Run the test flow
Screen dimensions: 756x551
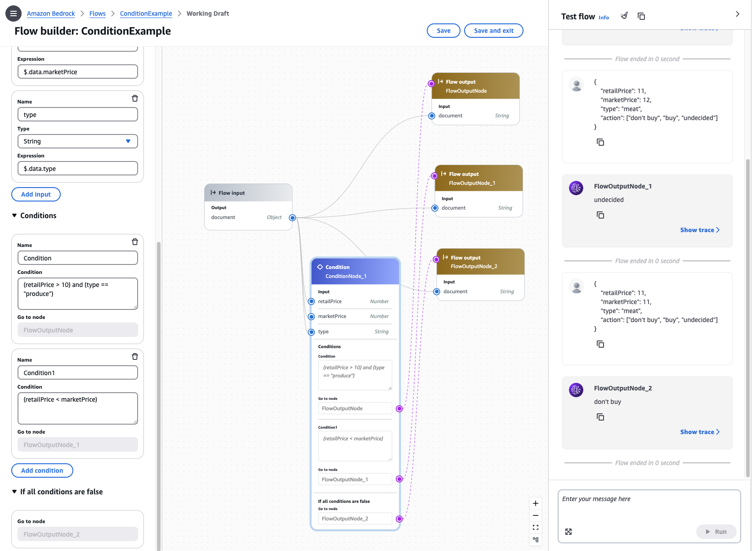point(716,531)
